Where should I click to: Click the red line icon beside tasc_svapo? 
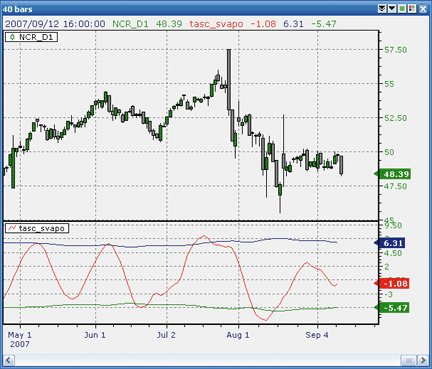coord(12,228)
